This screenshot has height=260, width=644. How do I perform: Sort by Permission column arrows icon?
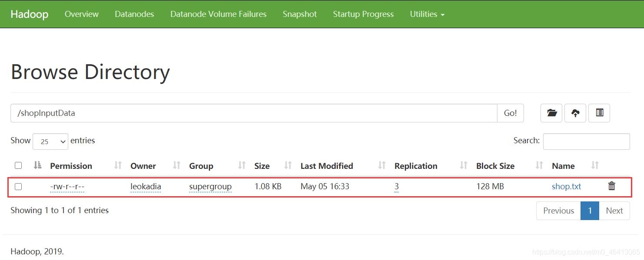point(118,165)
